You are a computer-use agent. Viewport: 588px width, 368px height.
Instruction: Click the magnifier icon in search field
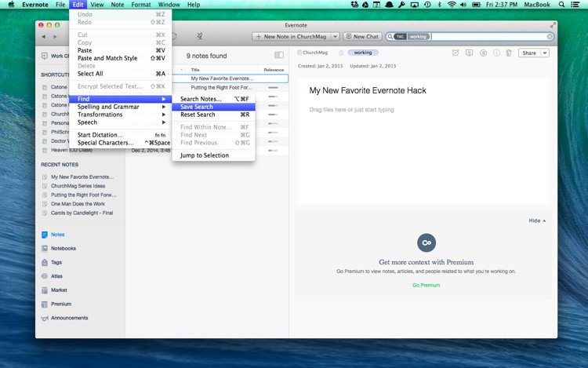390,37
